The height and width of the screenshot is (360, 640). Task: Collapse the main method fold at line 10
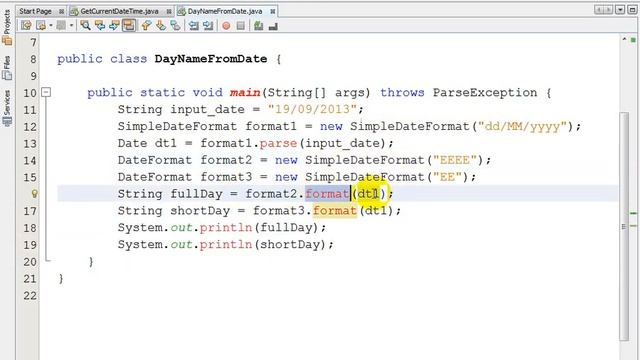pos(47,92)
